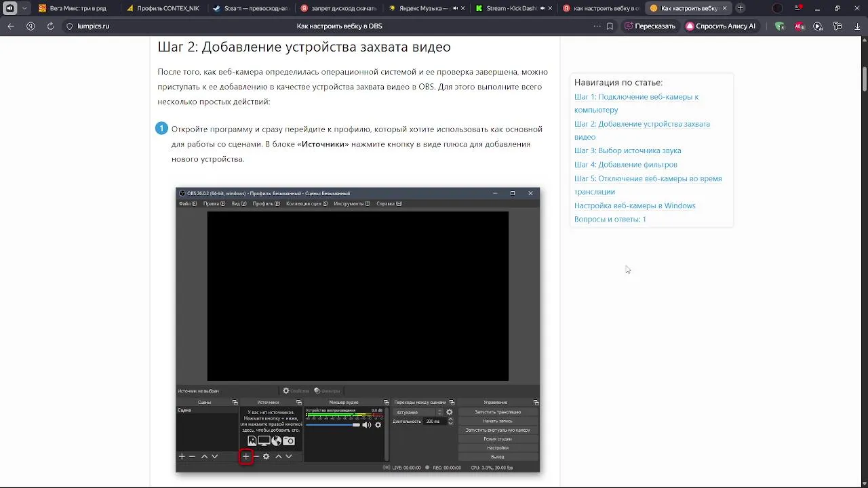Click heading Шаг 2: Добавление устройства захвата видео
Viewport: 868px width, 488px height.
[x=304, y=47]
